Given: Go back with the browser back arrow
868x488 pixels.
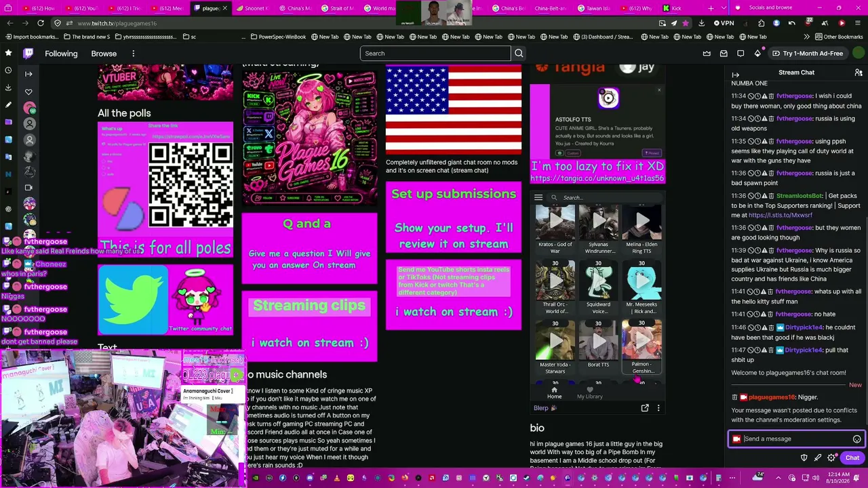Looking at the screenshot, I should [10, 23].
